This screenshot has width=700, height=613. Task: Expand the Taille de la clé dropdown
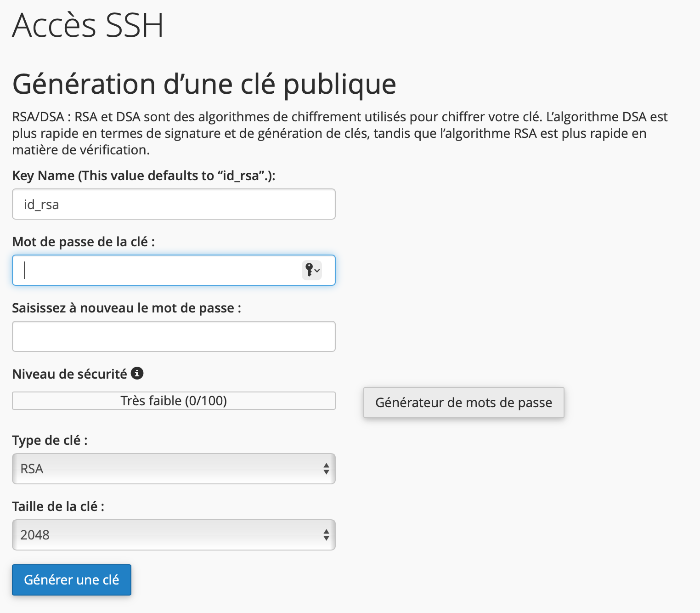click(x=173, y=535)
